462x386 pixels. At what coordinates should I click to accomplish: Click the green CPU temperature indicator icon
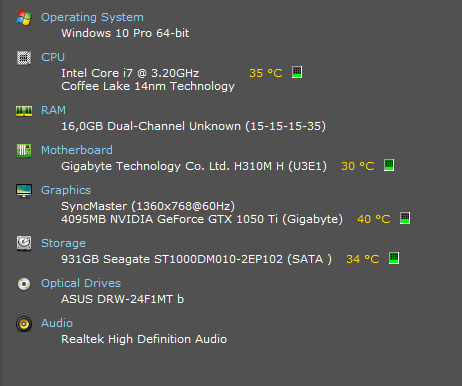pyautogui.click(x=297, y=72)
